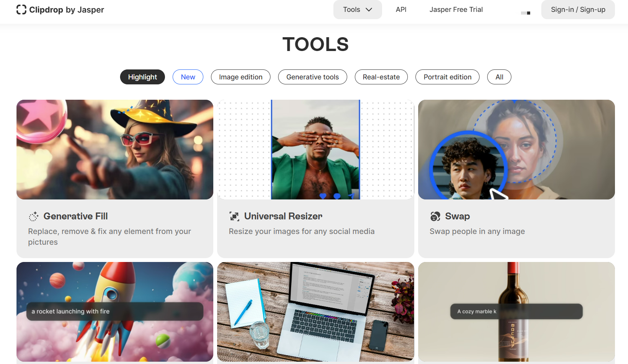
Task: Filter by Generative tools
Action: tap(313, 77)
